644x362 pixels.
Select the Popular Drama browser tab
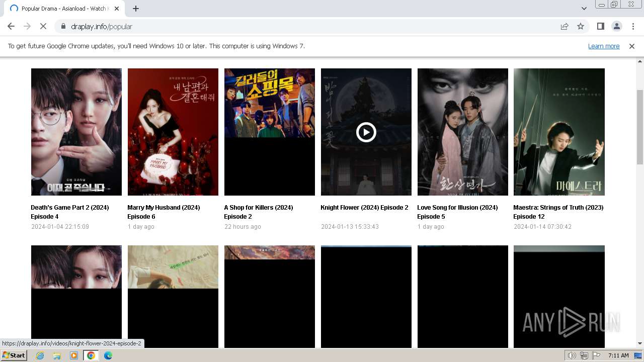coord(64,9)
